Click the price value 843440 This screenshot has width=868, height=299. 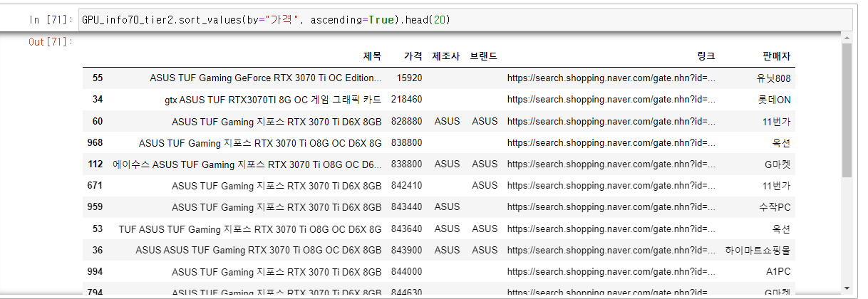[407, 207]
